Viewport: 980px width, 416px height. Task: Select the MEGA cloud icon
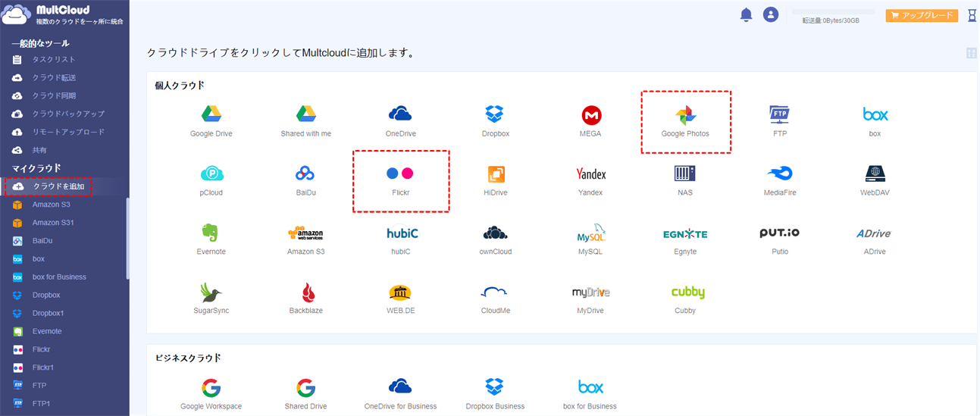click(x=590, y=121)
